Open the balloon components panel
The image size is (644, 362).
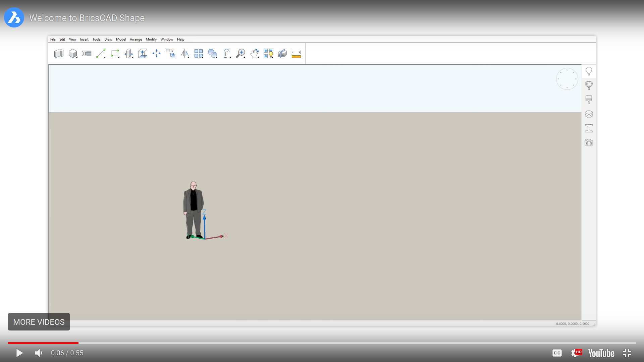click(589, 85)
